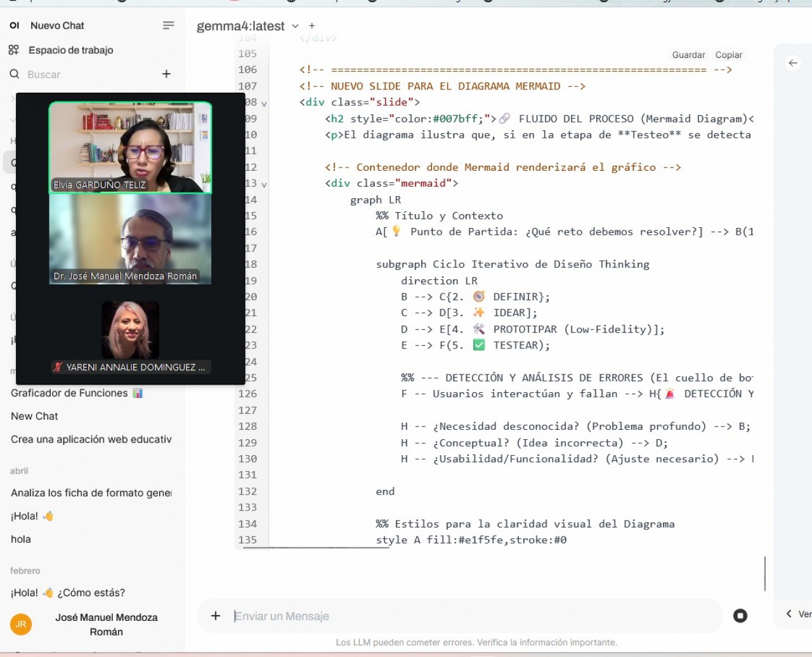This screenshot has width=812, height=657.
Task: Open chat Crea una aplicación web educativ
Action: (91, 439)
